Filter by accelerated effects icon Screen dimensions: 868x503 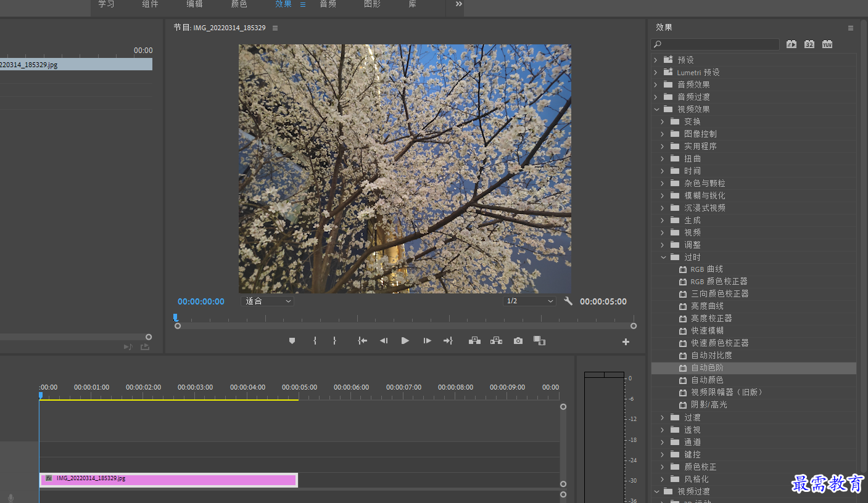point(792,44)
